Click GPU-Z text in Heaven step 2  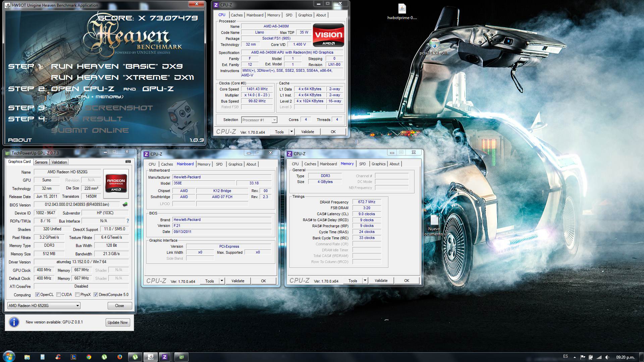pyautogui.click(x=158, y=89)
